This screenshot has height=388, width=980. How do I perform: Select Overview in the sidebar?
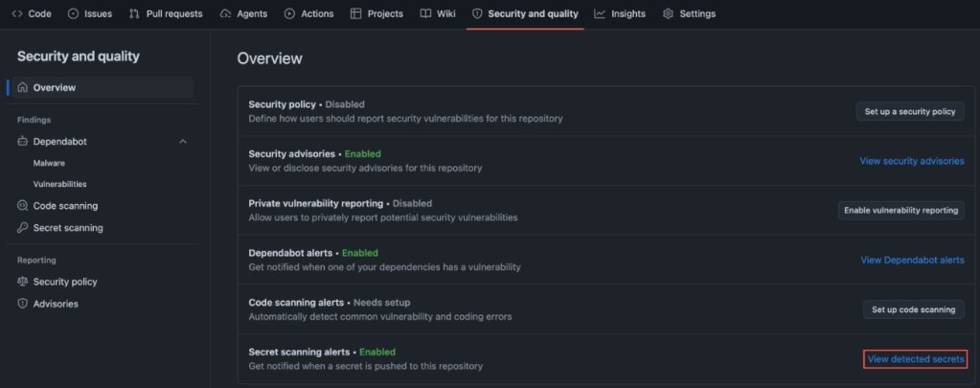[x=103, y=87]
